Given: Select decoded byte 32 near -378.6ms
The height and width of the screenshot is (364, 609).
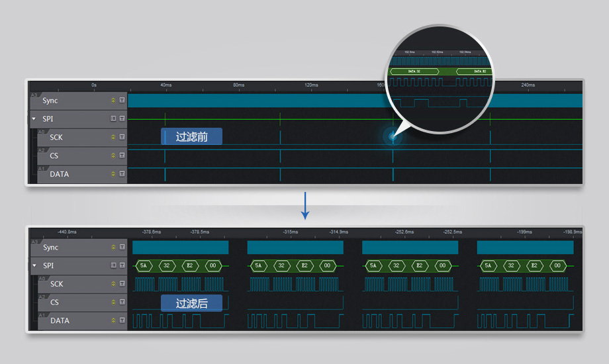Looking at the screenshot, I should [167, 265].
